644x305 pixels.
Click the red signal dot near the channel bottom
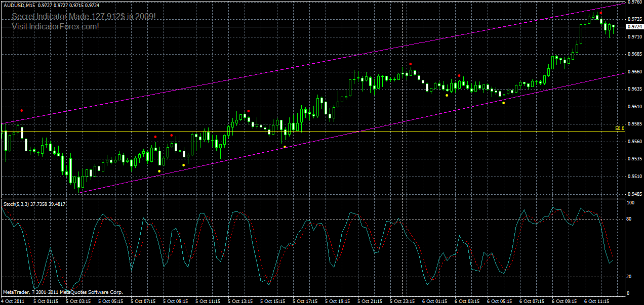click(155, 137)
